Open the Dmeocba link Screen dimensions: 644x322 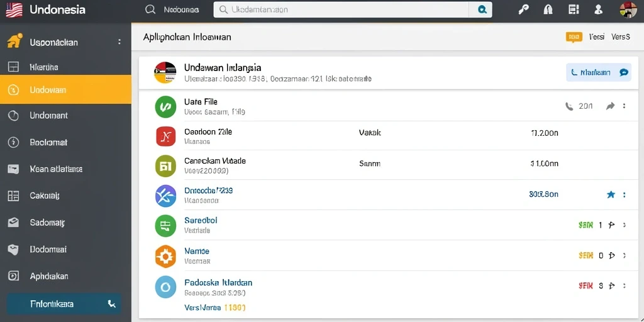tap(209, 191)
